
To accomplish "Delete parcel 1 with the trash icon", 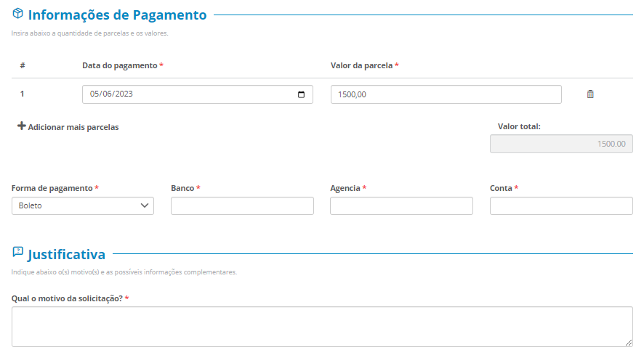I will tap(590, 94).
